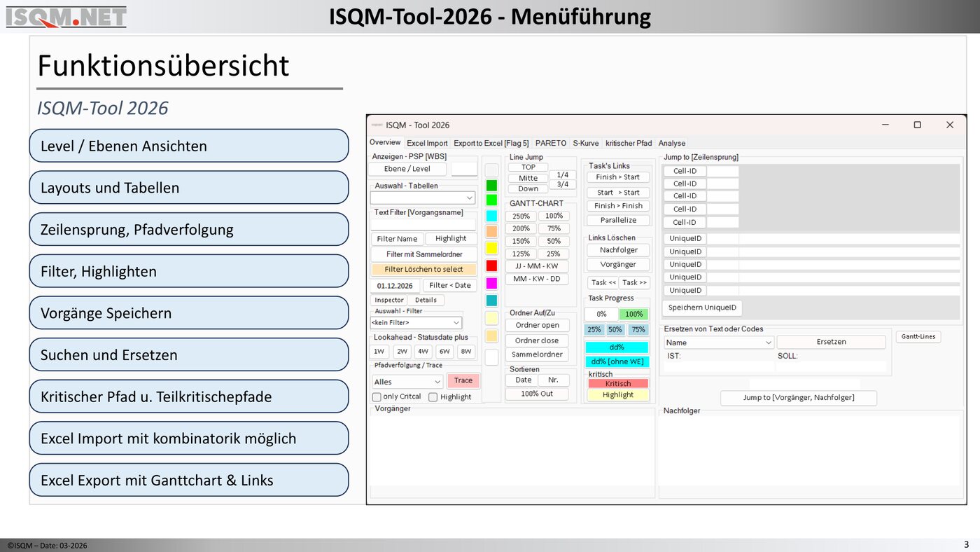Toggle "Ordner open" to expand all folders
The height and width of the screenshot is (552, 980).
(x=537, y=325)
